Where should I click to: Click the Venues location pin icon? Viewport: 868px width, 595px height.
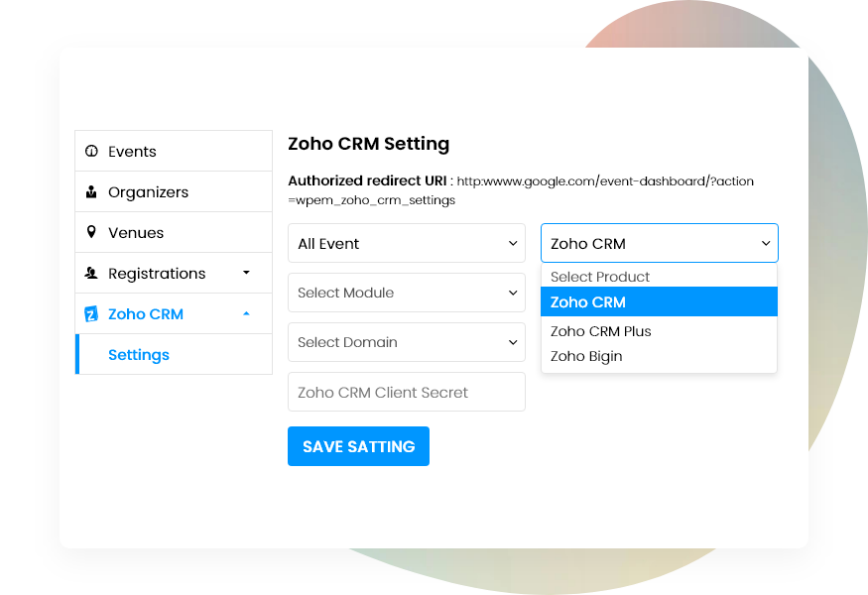(x=93, y=232)
